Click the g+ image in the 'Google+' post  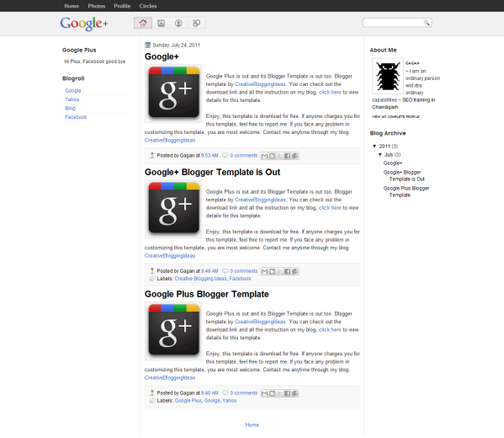[173, 93]
